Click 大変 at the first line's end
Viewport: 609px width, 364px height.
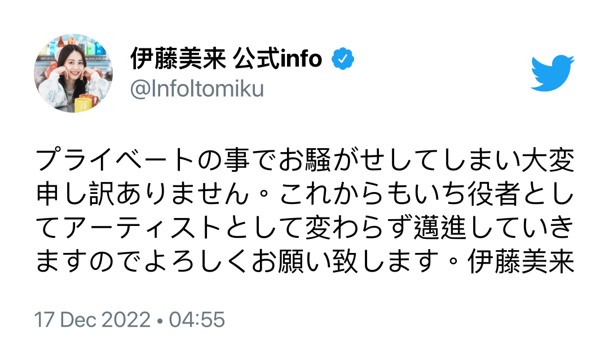point(548,161)
